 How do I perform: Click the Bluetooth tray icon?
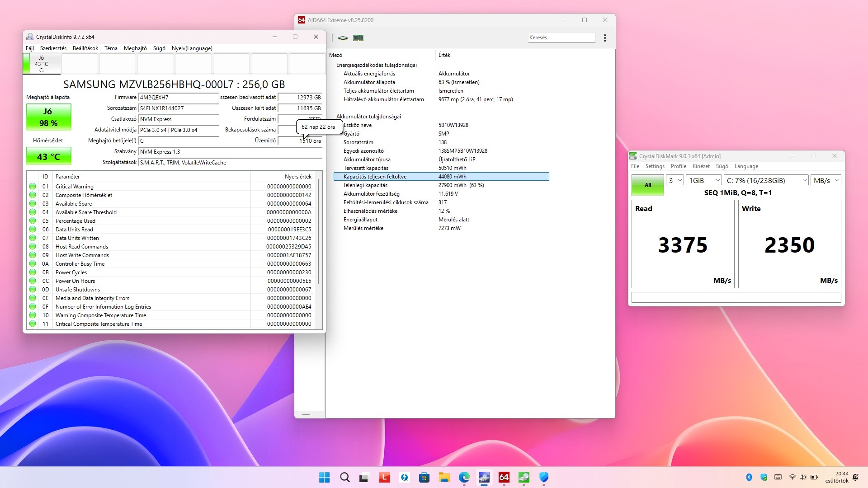point(749,477)
